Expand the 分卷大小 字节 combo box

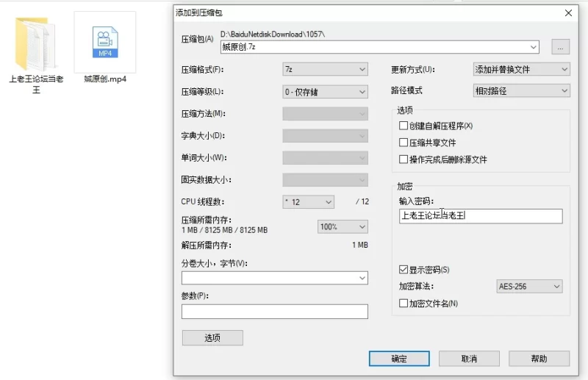coord(274,278)
